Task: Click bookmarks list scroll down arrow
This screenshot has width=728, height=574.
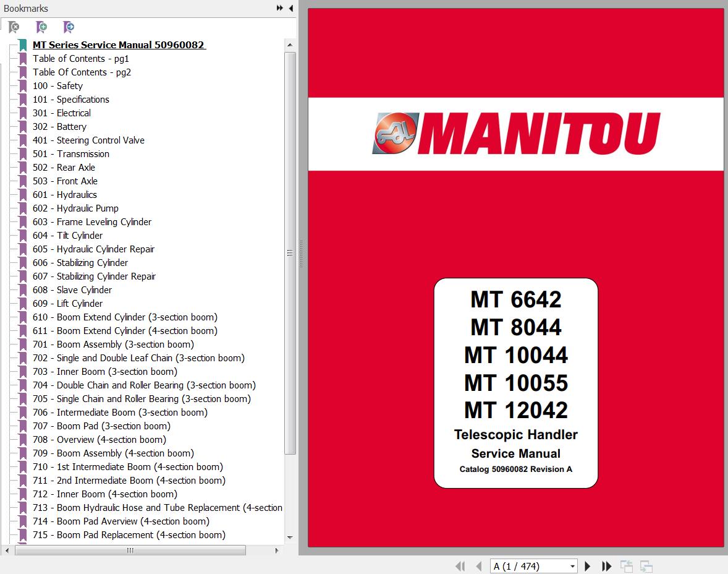Action: [x=290, y=538]
